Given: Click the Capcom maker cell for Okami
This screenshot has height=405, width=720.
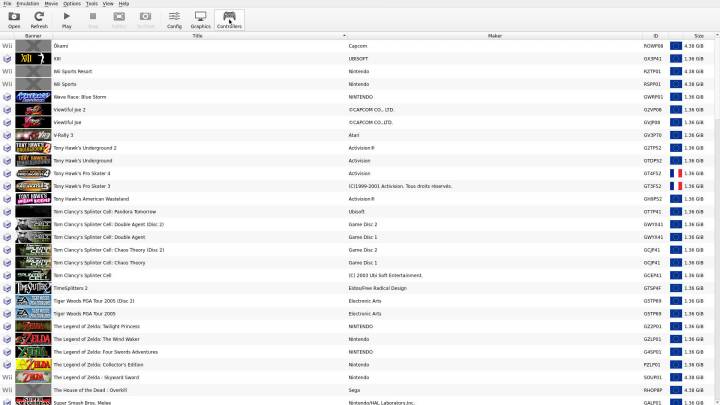Looking at the screenshot, I should point(358,46).
